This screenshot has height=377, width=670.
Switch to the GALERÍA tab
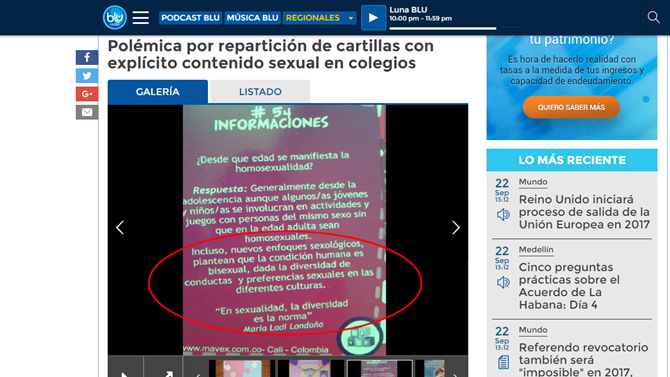click(158, 91)
